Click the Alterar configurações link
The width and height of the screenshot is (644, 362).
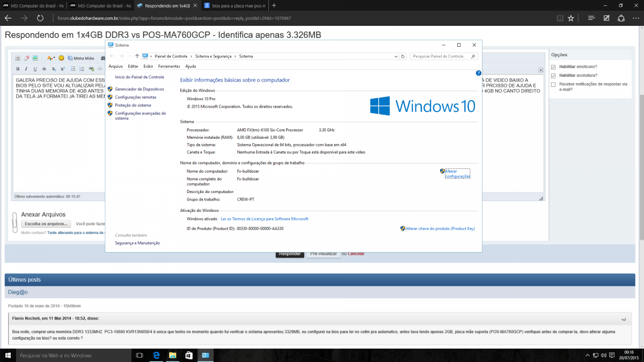[457, 174]
